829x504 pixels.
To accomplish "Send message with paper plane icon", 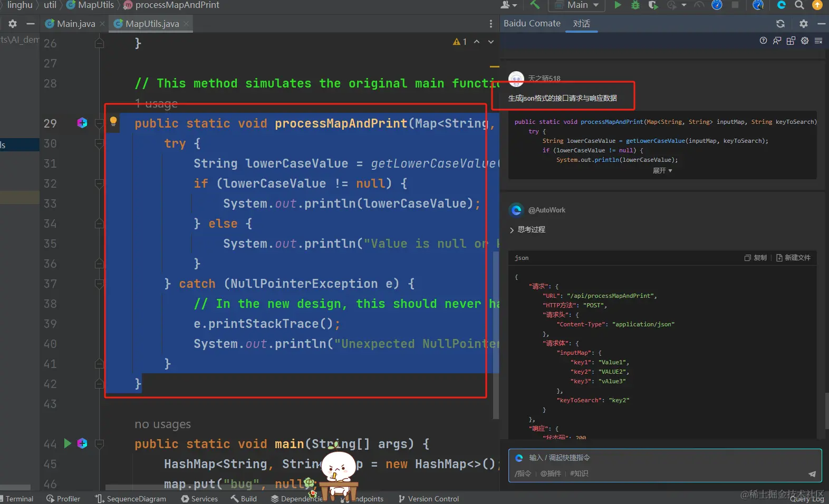I will click(x=812, y=474).
